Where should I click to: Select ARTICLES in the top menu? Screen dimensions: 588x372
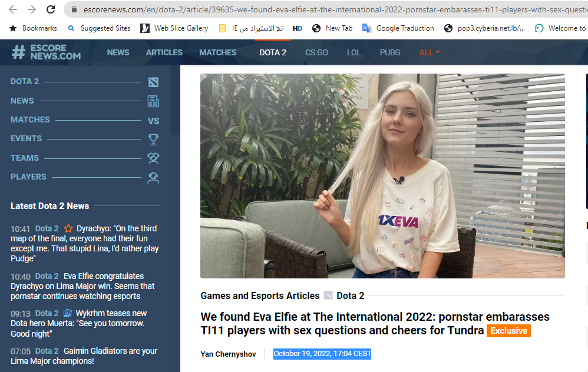[164, 52]
